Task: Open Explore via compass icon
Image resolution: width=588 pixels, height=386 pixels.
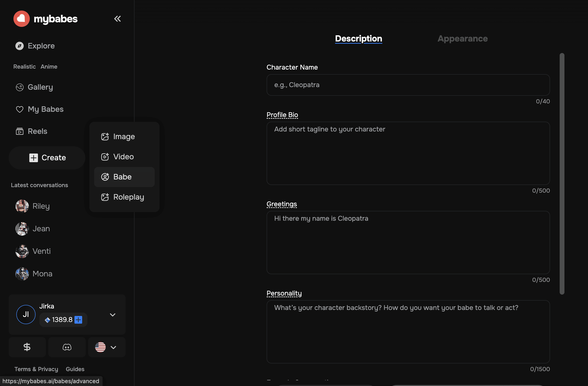Action: [19, 46]
